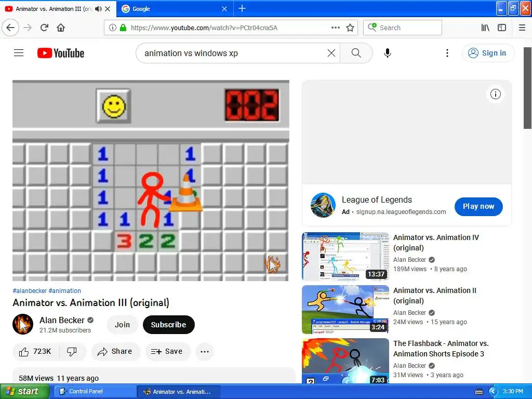The height and width of the screenshot is (399, 532).
Task: Click the keyboard tray icon
Action: [x=479, y=392]
